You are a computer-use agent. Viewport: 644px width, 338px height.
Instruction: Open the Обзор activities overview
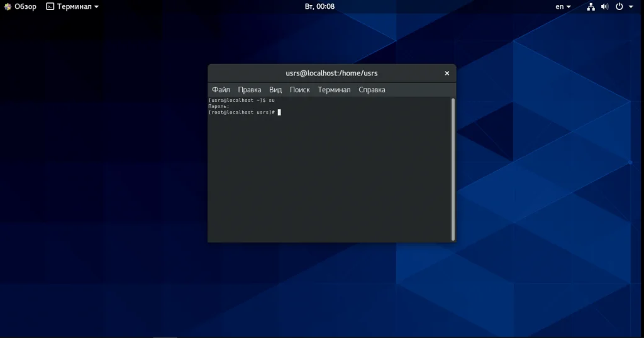coord(25,6)
